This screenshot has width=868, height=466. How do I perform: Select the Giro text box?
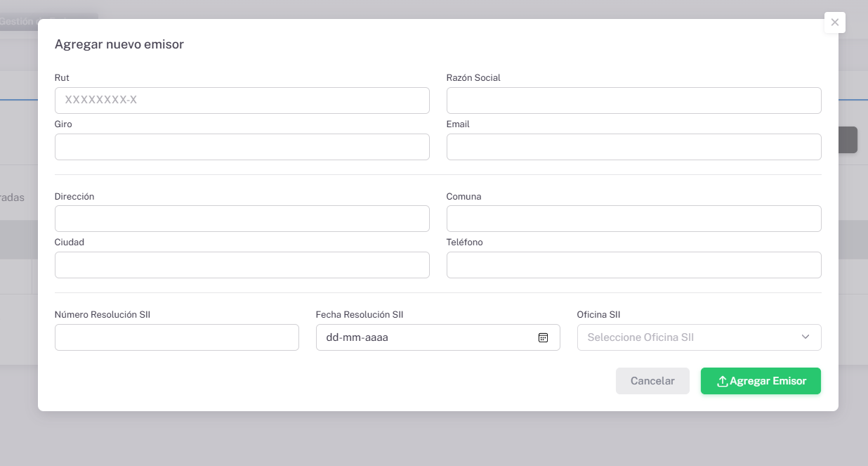pos(242,147)
